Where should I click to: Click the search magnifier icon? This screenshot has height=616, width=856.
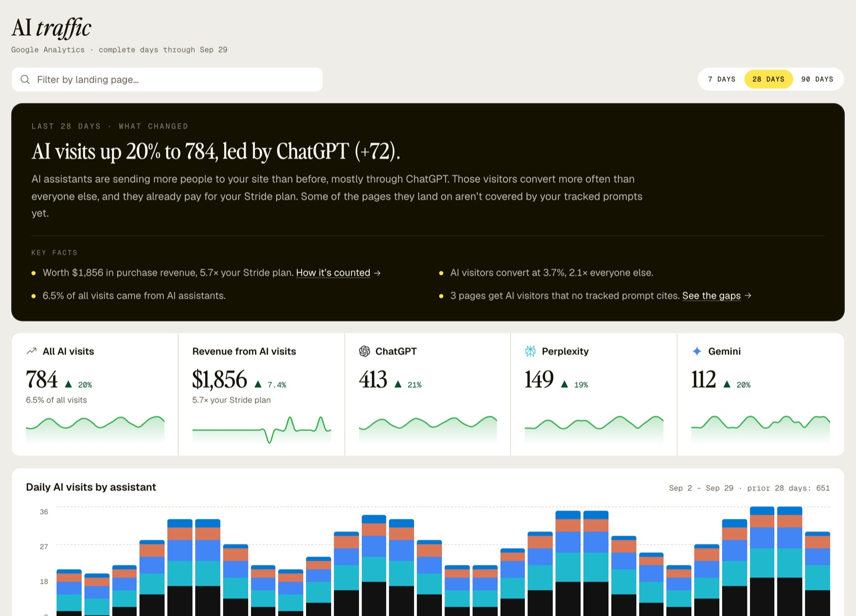[25, 80]
